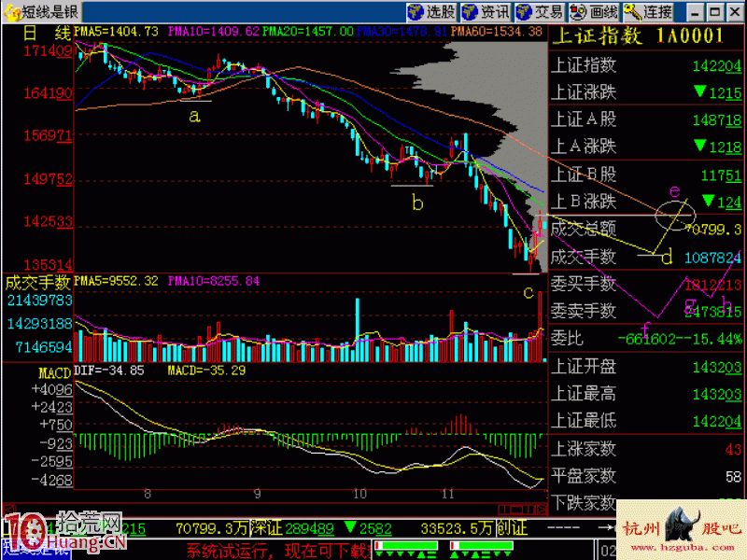
Task: Click the 创证 status bar entry
Action: (512, 528)
